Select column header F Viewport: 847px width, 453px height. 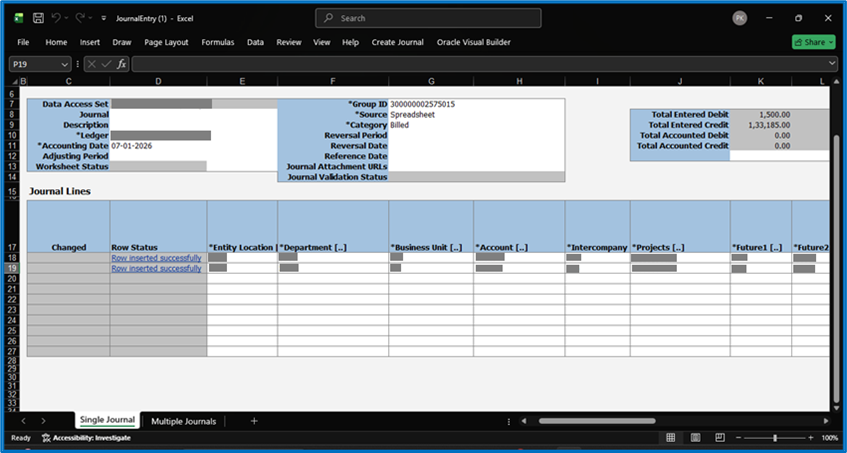click(333, 81)
